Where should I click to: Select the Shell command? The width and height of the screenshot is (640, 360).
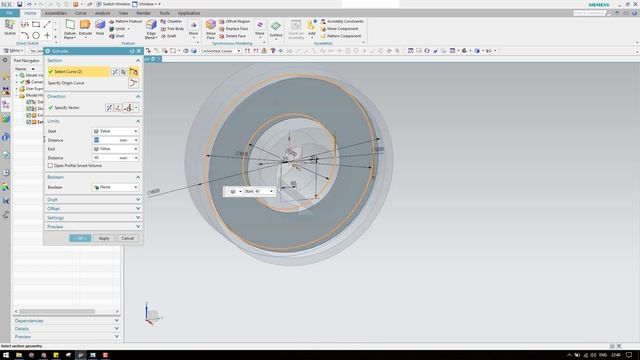(117, 36)
